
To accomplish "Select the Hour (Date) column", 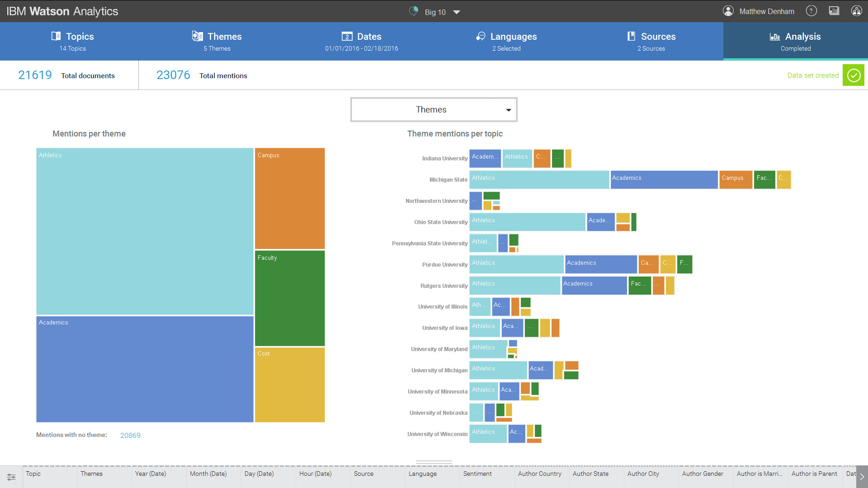I will pyautogui.click(x=323, y=477).
